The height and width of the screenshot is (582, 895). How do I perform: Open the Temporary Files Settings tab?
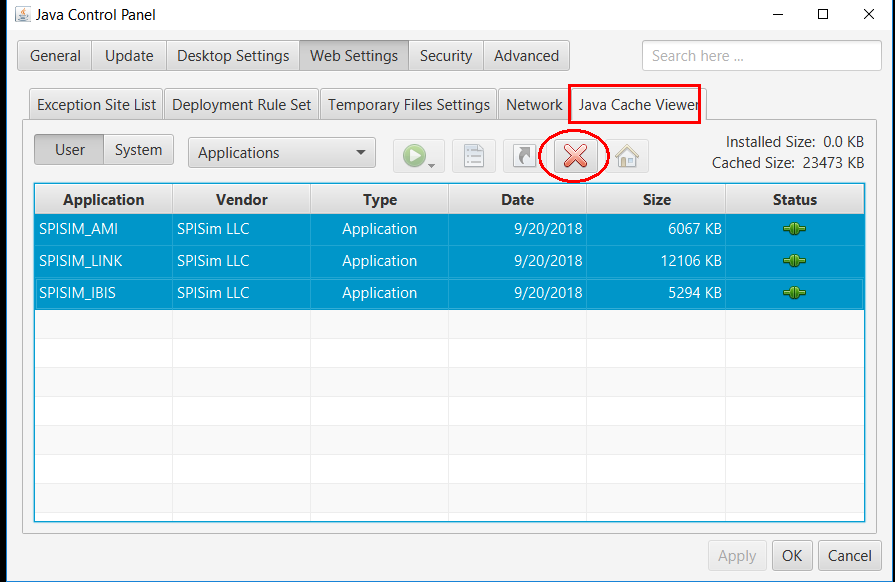[x=408, y=105]
